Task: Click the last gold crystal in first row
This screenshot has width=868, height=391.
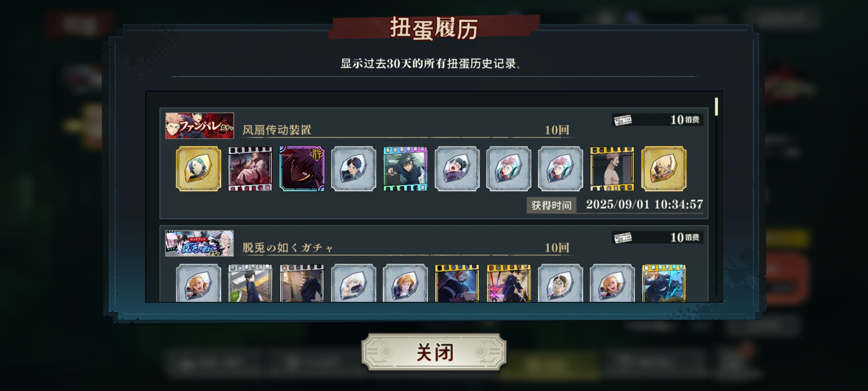Action: pyautogui.click(x=664, y=169)
